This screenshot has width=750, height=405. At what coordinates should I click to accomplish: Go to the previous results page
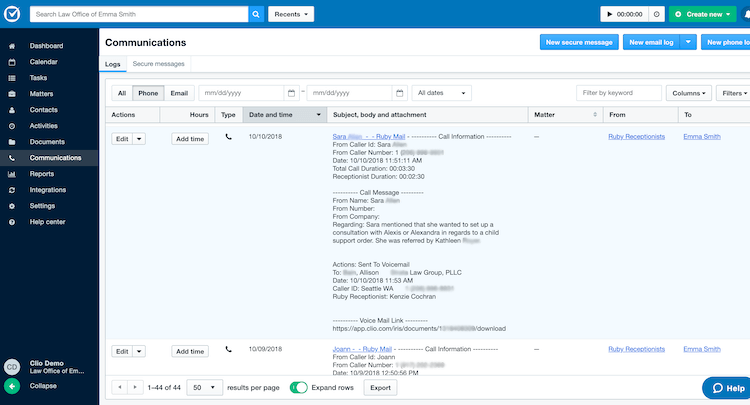point(120,387)
